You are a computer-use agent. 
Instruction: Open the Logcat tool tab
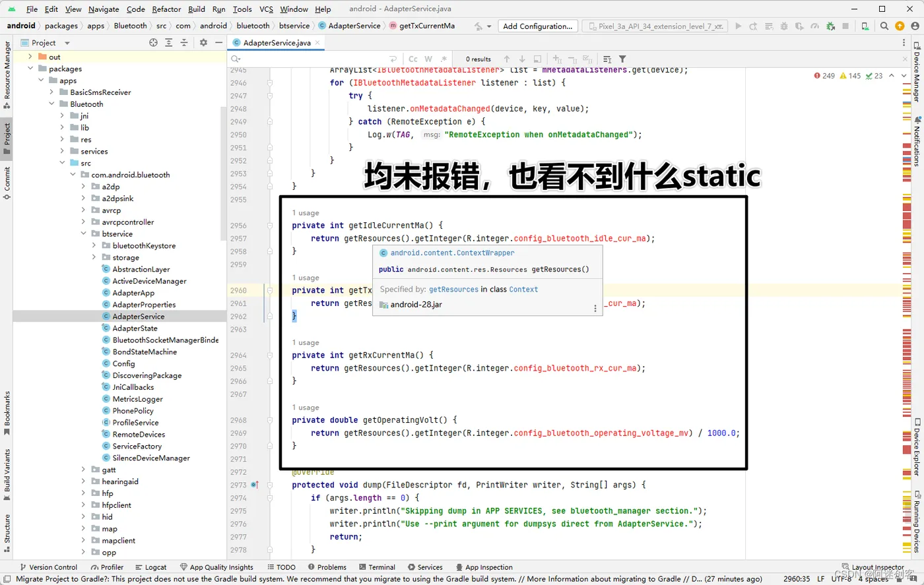coord(151,567)
